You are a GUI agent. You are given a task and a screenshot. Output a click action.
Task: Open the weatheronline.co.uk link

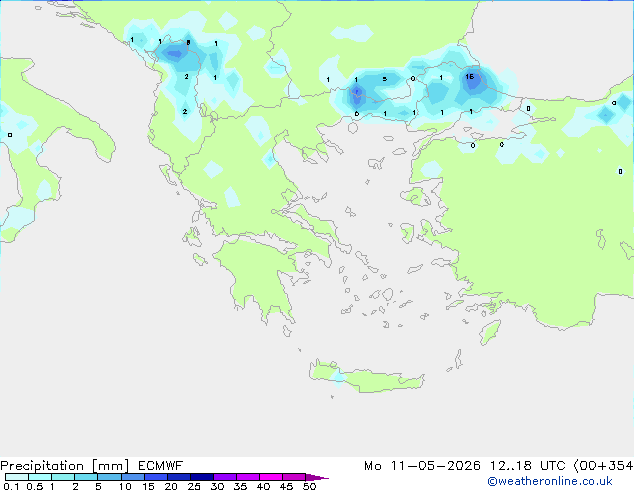(x=550, y=481)
